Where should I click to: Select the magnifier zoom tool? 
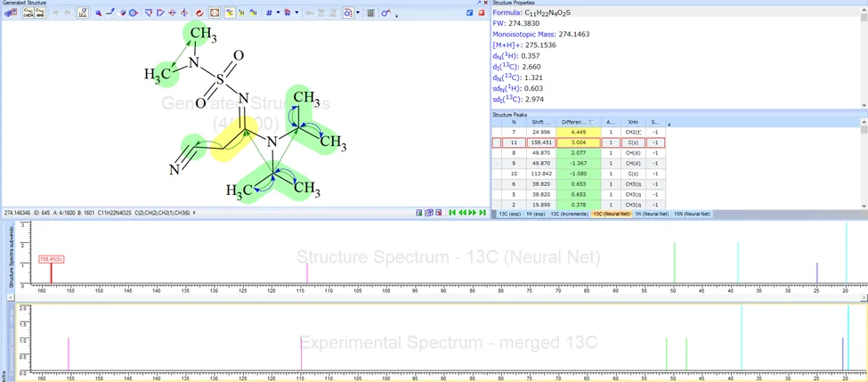[99, 12]
